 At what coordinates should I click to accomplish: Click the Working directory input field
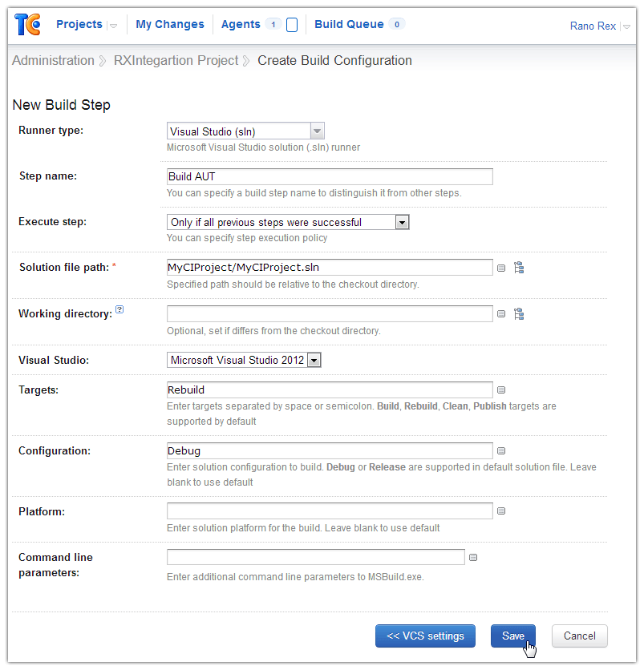coord(330,313)
